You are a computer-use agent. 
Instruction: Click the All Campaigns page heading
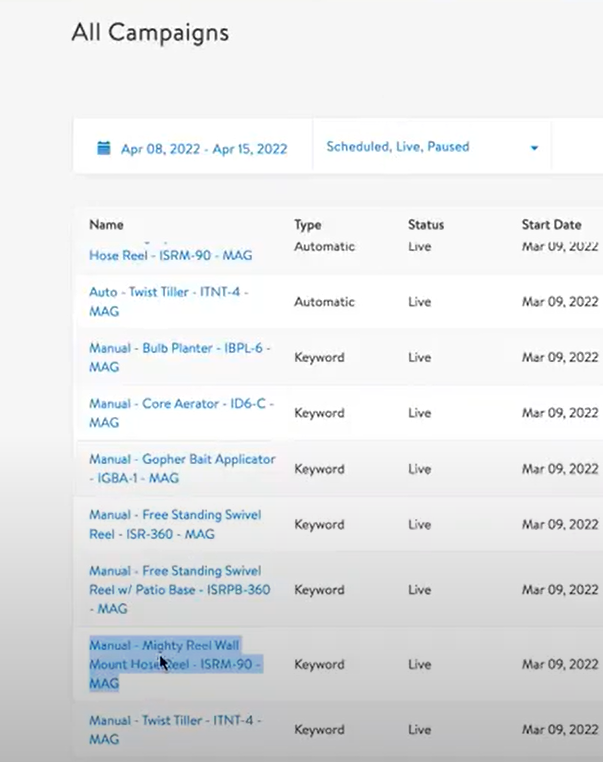150,33
